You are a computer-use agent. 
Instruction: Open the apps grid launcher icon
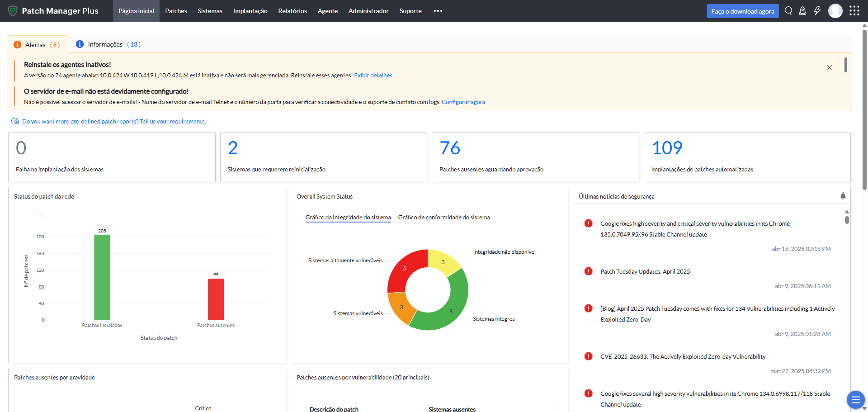pyautogui.click(x=854, y=11)
